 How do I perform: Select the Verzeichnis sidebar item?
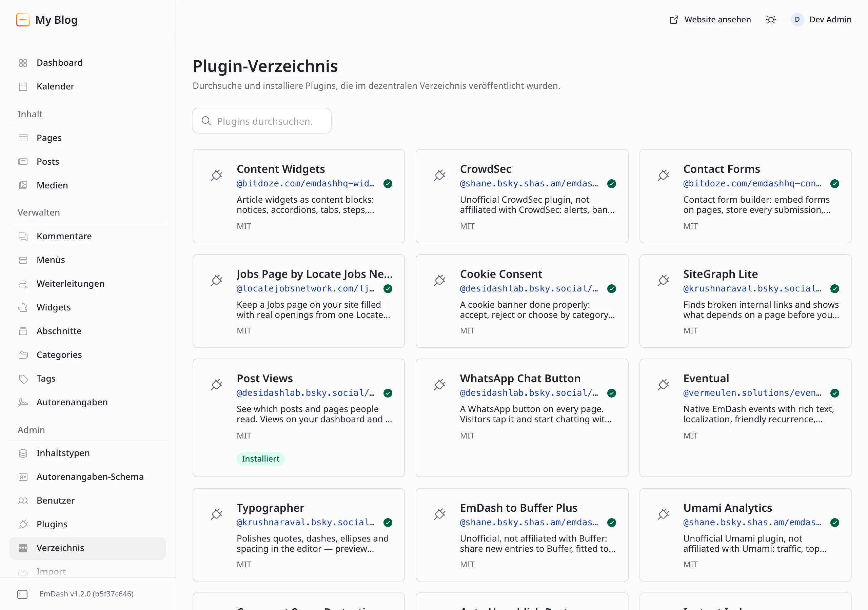coord(88,548)
